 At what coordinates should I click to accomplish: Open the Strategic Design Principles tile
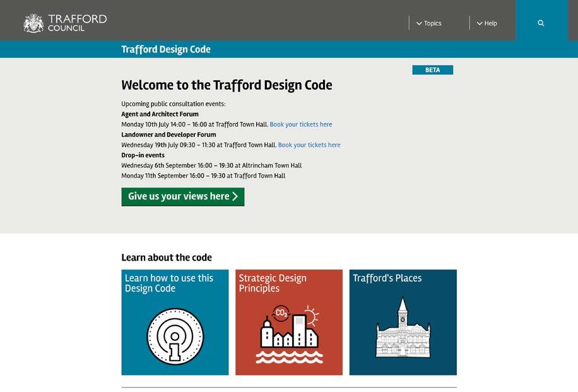(x=288, y=322)
